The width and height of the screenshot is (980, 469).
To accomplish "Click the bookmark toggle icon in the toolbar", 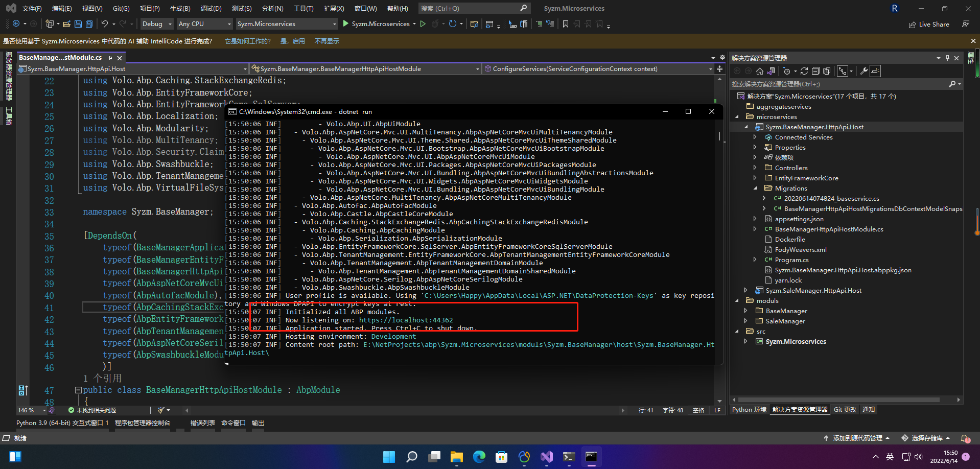I will click(x=566, y=24).
